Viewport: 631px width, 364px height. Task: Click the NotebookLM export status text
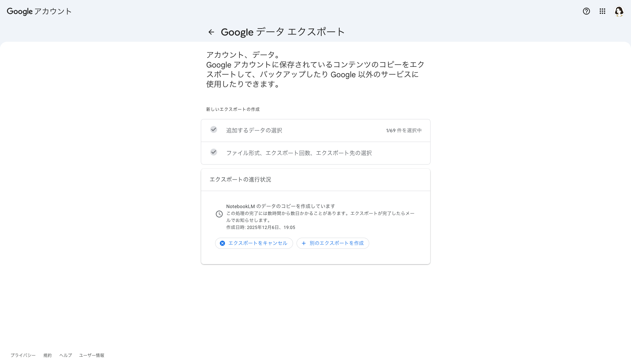pos(281,206)
